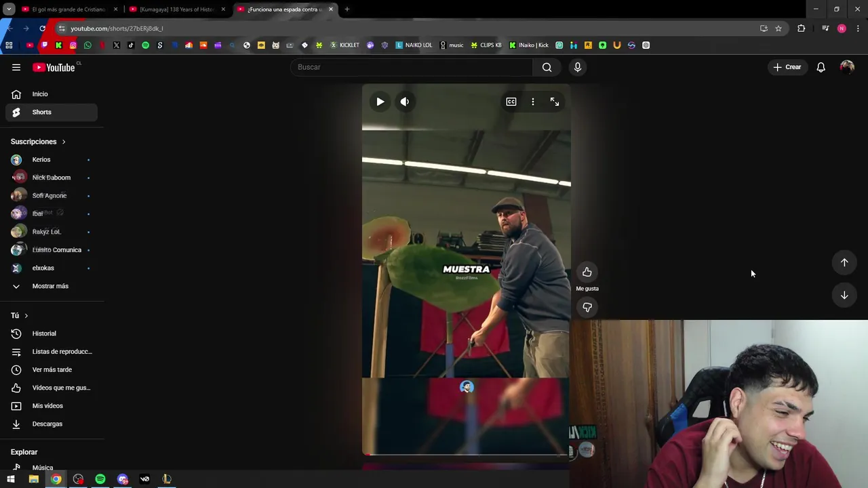This screenshot has height=488, width=868.
Task: Open the Sofi Agnone channel
Action: pyautogui.click(x=52, y=196)
